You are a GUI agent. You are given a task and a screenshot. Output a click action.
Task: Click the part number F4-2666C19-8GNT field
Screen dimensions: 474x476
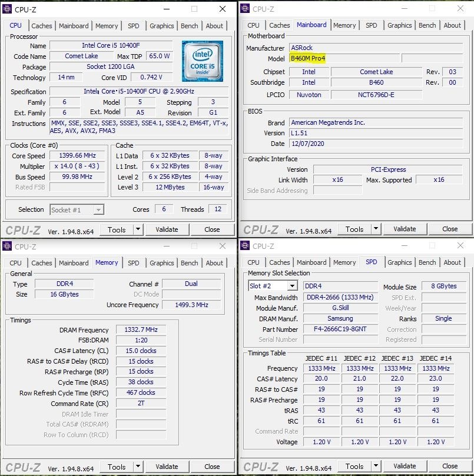(x=340, y=329)
